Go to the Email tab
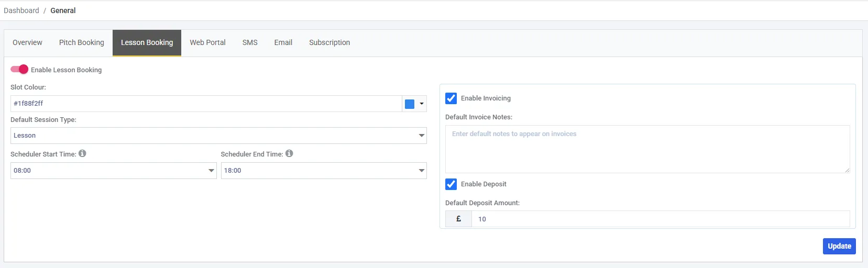This screenshot has height=268, width=868. 283,42
